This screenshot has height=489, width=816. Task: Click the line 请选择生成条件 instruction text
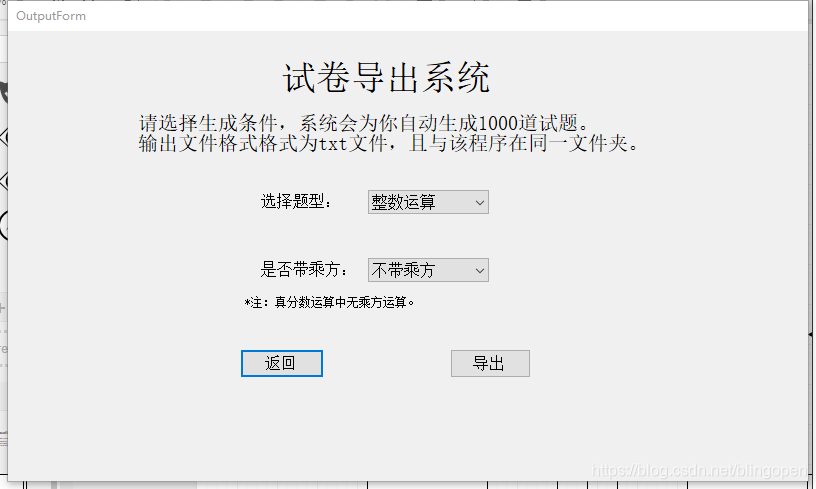364,123
